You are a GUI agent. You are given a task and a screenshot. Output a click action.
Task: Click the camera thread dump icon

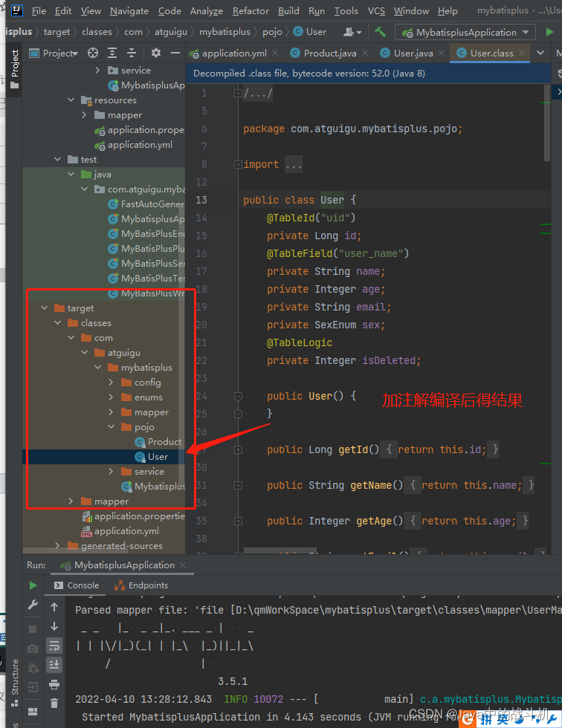click(33, 649)
